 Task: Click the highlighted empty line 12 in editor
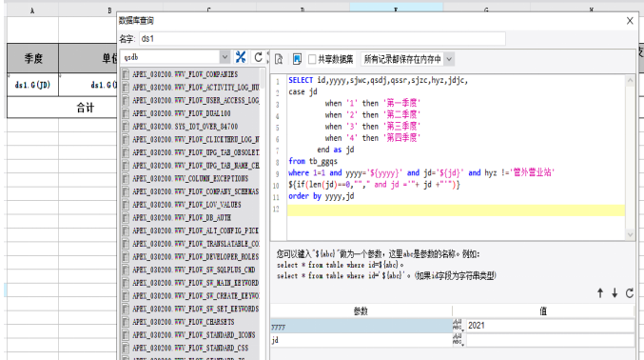point(456,210)
